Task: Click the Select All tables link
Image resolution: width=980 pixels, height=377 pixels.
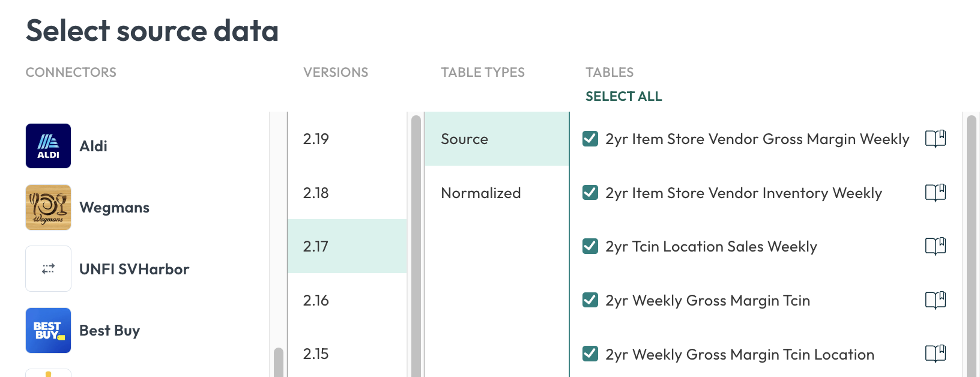Action: point(624,97)
